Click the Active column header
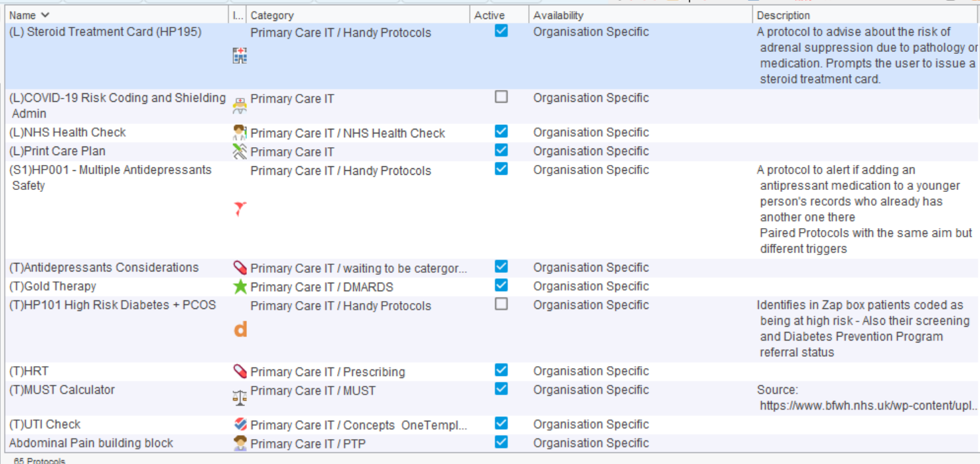The height and width of the screenshot is (464, 980). click(499, 15)
